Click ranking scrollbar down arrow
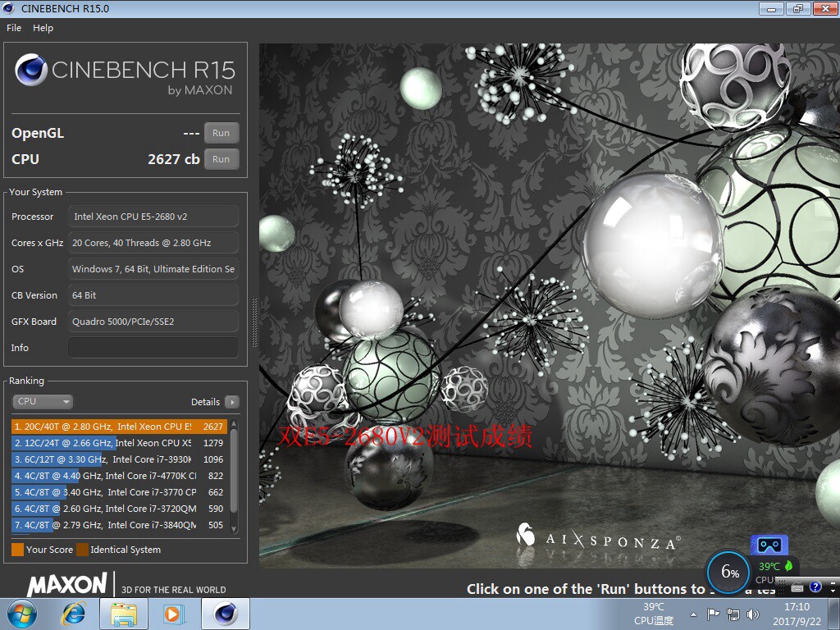Viewport: 840px width, 630px height. click(x=234, y=529)
